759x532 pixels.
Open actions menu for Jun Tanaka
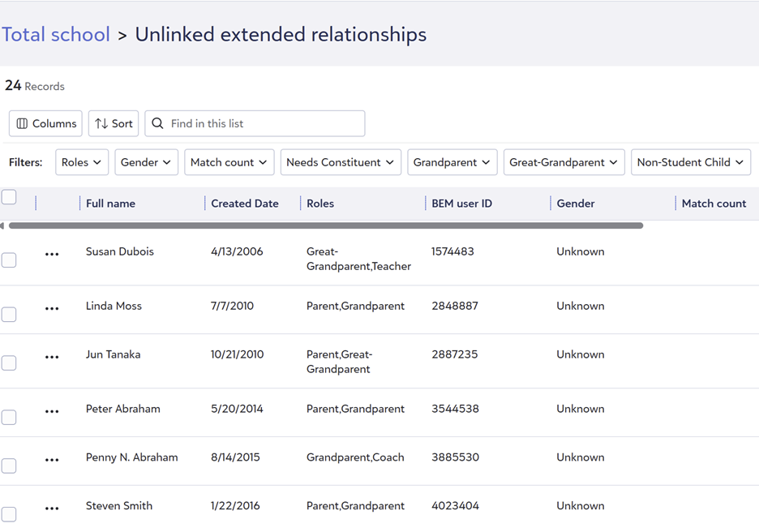[x=52, y=357]
